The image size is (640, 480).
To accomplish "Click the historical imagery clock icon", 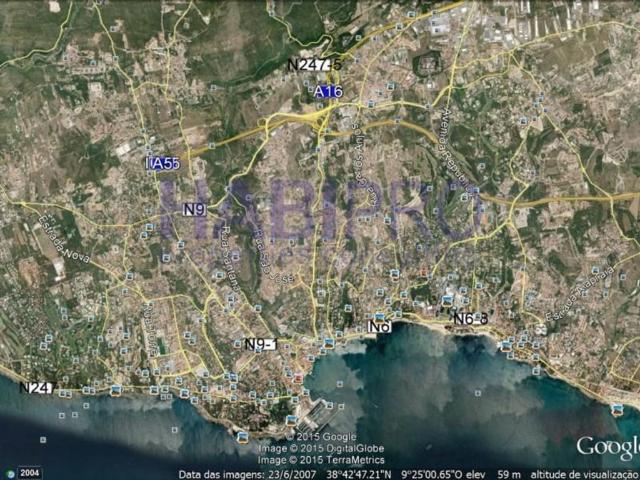I will [9, 472].
